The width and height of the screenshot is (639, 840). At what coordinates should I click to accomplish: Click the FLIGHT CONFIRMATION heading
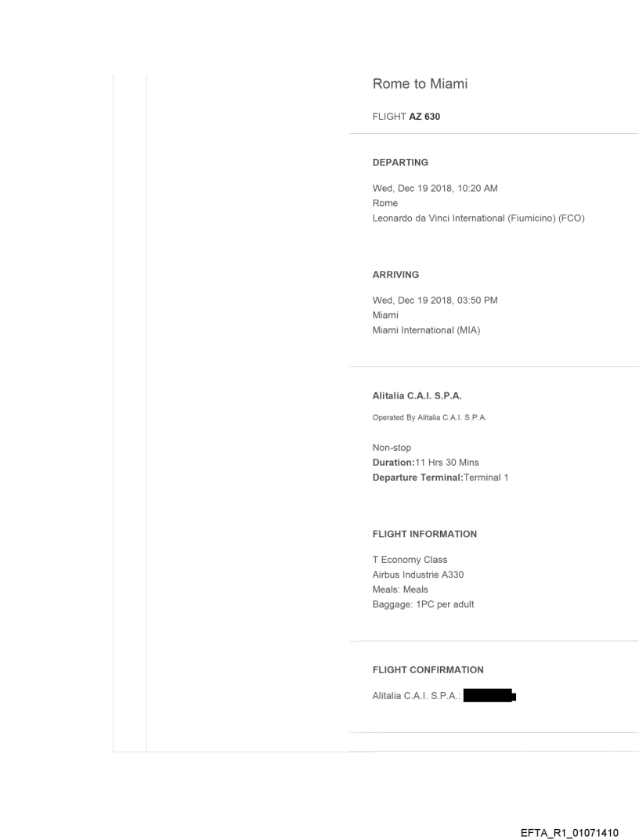[428, 670]
